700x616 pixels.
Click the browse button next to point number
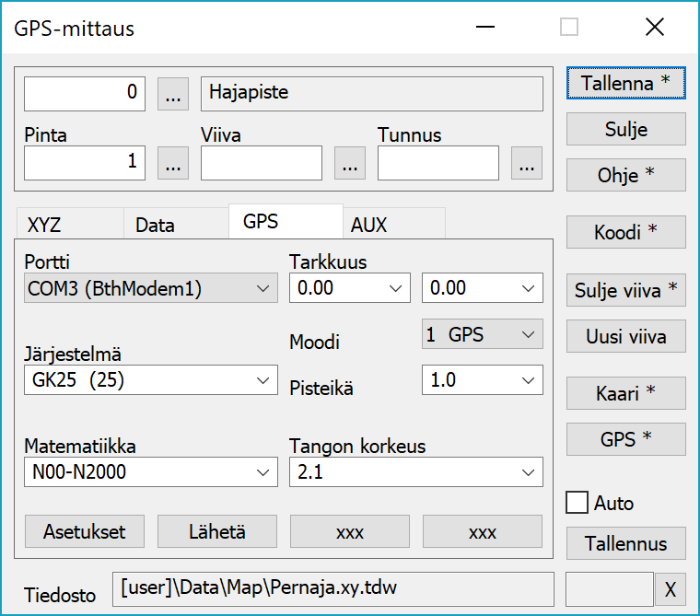click(173, 93)
